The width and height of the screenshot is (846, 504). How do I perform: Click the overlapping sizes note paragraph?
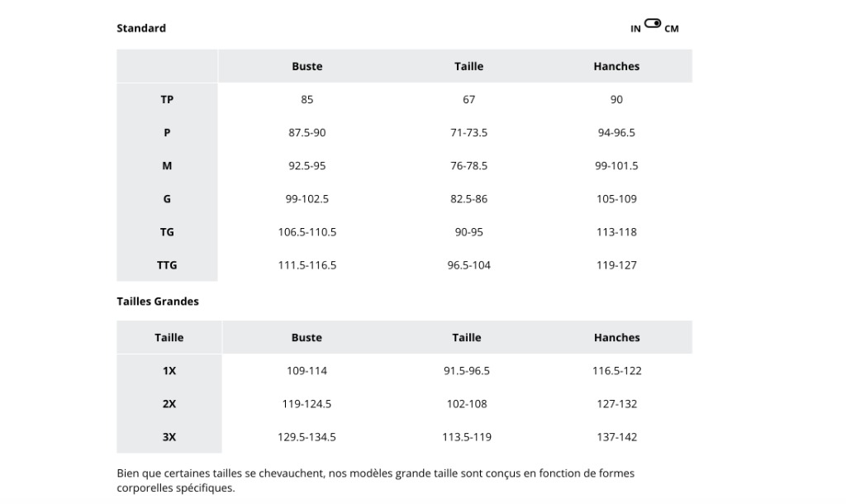(x=376, y=480)
